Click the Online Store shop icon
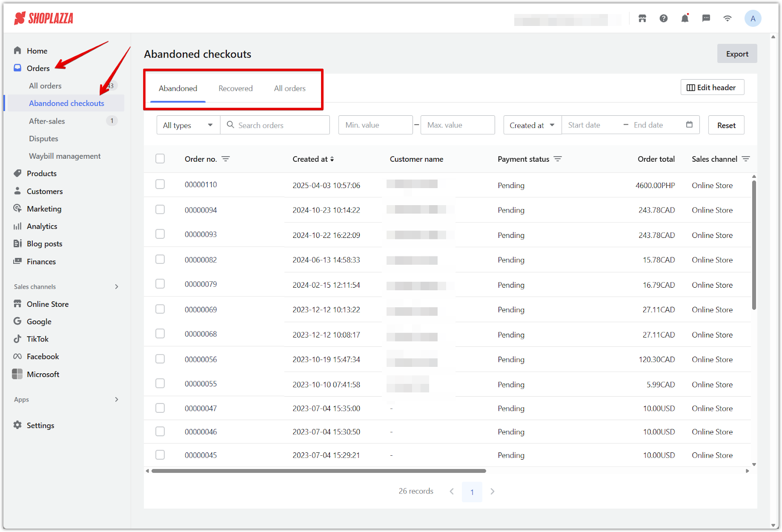The width and height of the screenshot is (782, 532). coord(18,303)
